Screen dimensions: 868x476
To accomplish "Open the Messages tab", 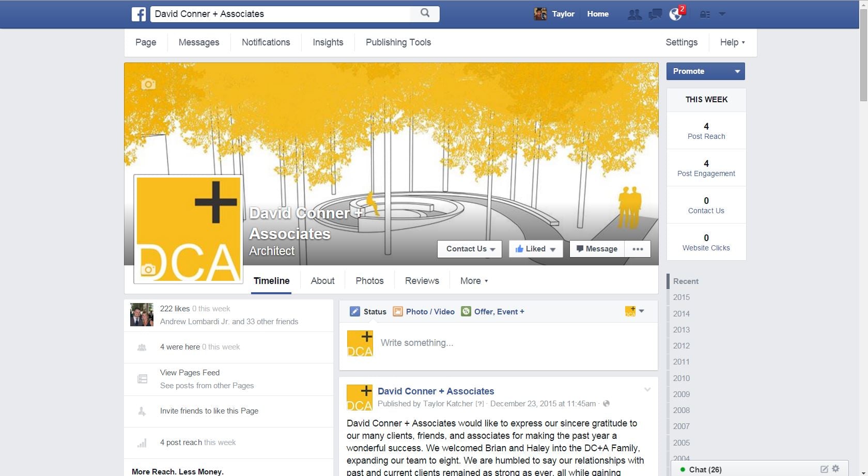I will click(x=199, y=42).
